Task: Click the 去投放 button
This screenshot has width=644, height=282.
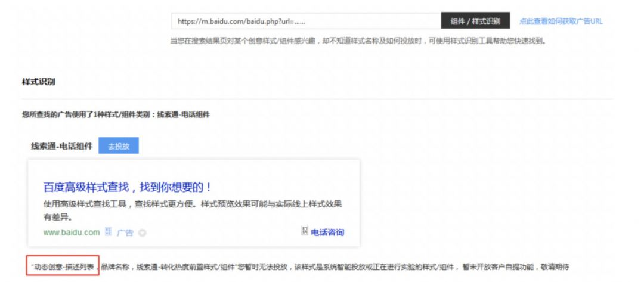Action: 118,146
